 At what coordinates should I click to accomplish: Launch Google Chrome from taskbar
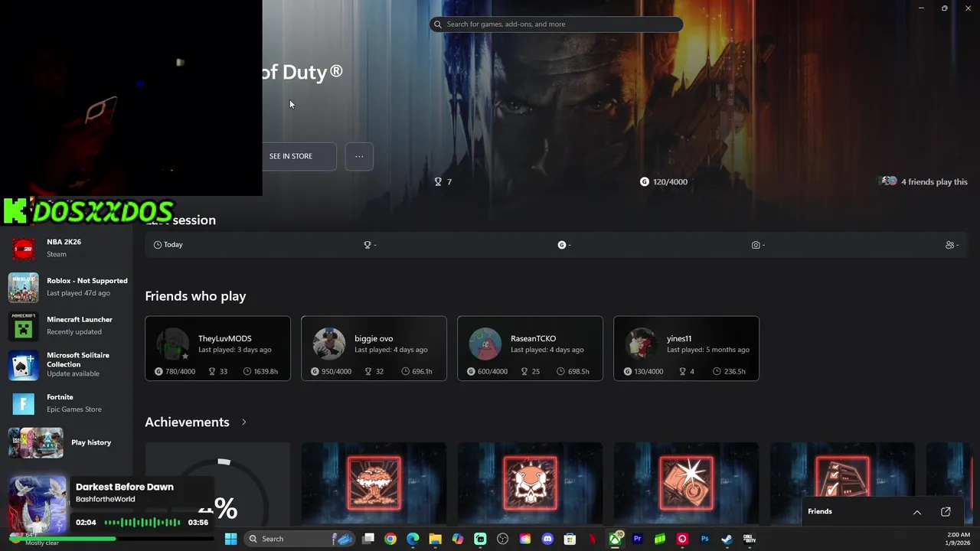(390, 539)
